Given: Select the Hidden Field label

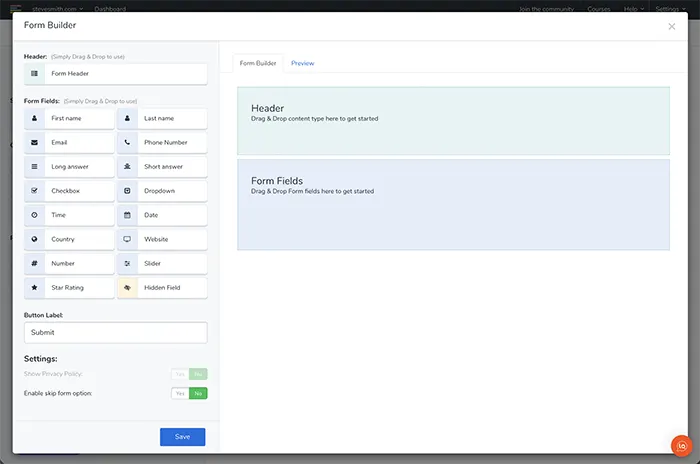Looking at the screenshot, I should [x=162, y=288].
